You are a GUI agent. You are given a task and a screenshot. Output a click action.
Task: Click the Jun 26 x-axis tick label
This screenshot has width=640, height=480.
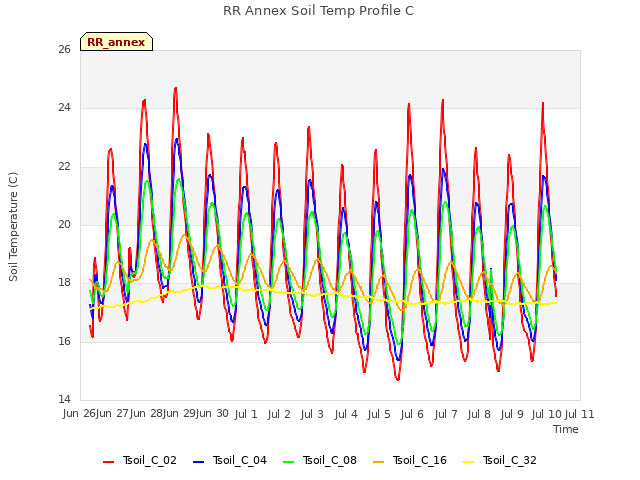click(79, 414)
